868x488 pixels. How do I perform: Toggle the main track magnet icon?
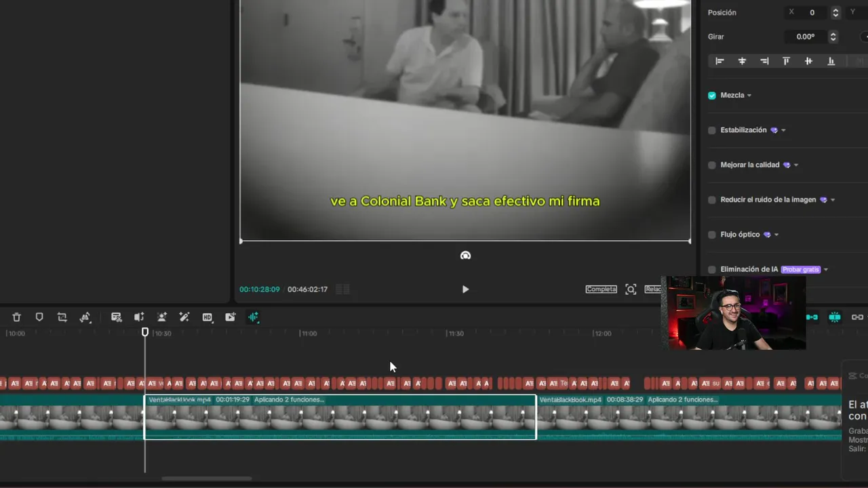[x=812, y=317]
